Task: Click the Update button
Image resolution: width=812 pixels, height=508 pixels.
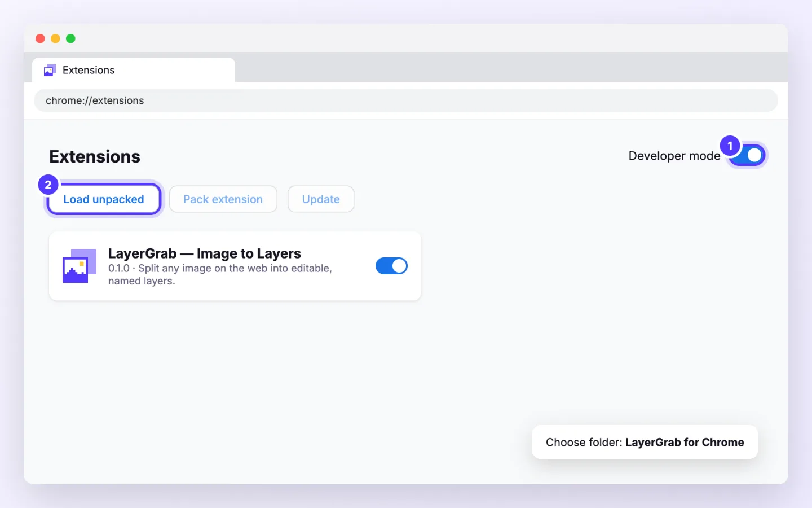Action: coord(321,199)
